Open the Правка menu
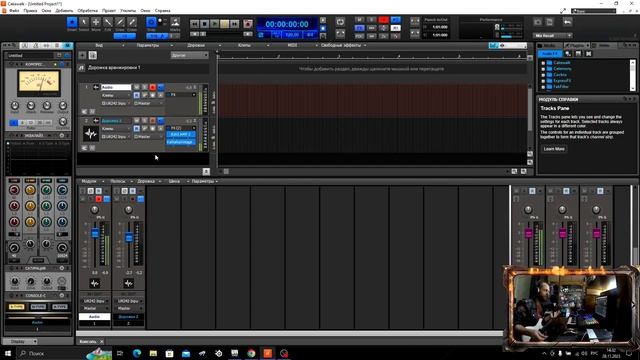 (x=30, y=11)
